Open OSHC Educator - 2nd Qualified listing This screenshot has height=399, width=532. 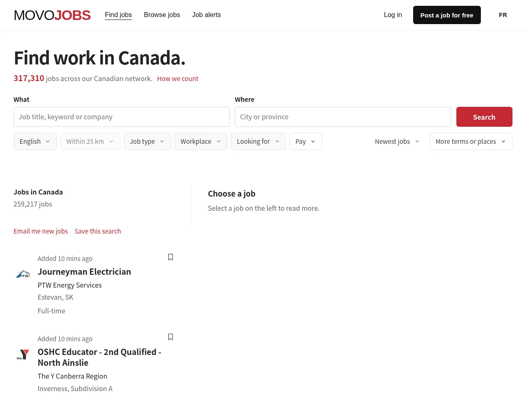99,357
